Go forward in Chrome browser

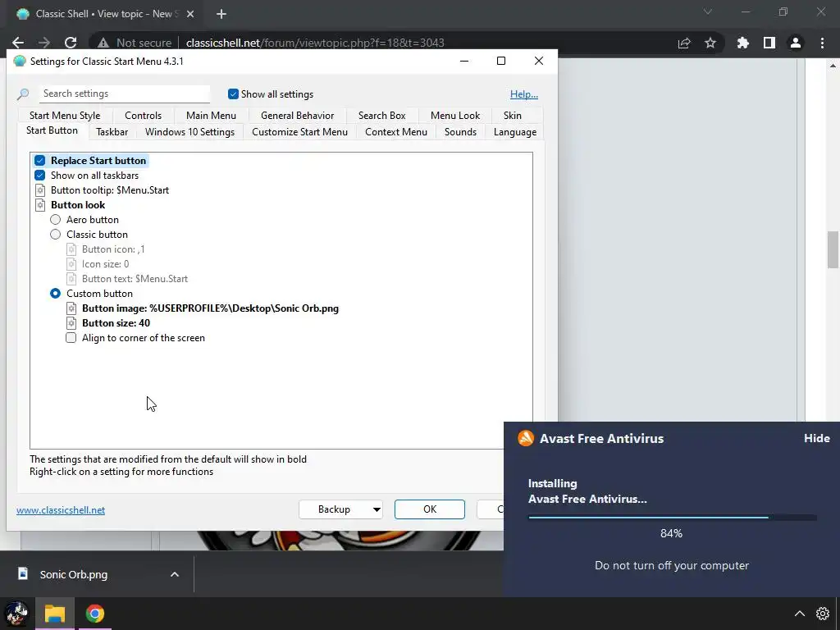[x=44, y=43]
